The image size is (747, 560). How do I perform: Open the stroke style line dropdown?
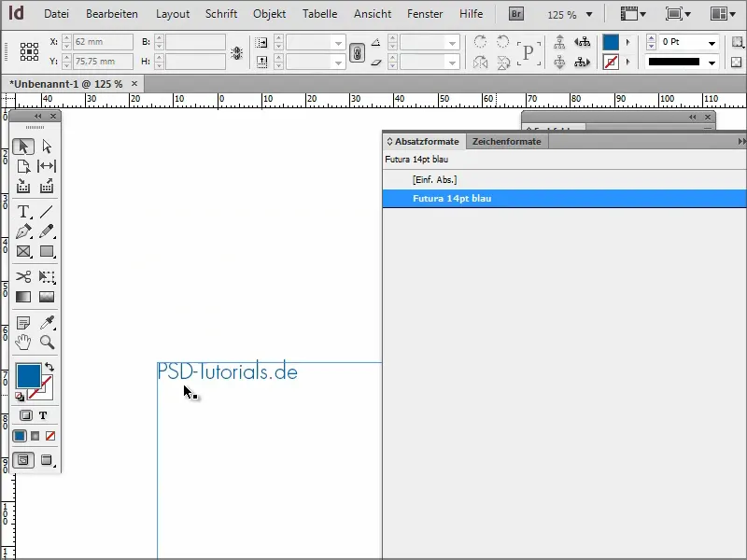[x=712, y=63]
